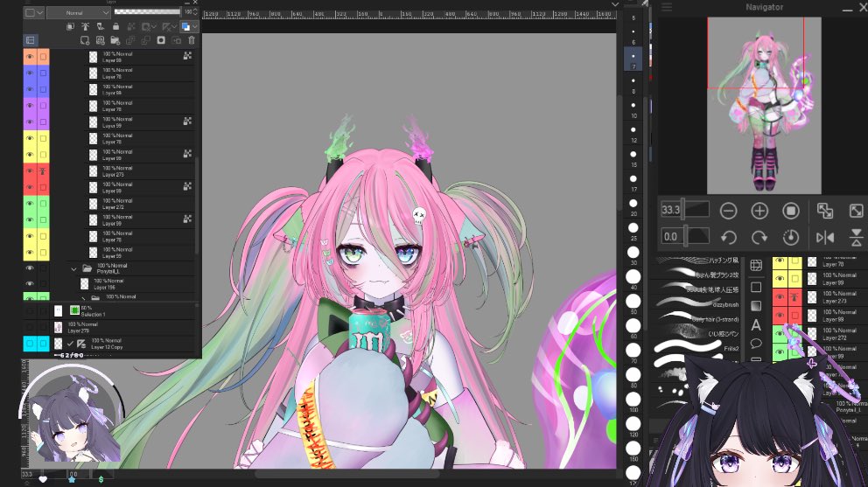Viewport: 868px width, 487px height.
Task: Click the Navigator preview thumbnail
Action: tap(764, 105)
